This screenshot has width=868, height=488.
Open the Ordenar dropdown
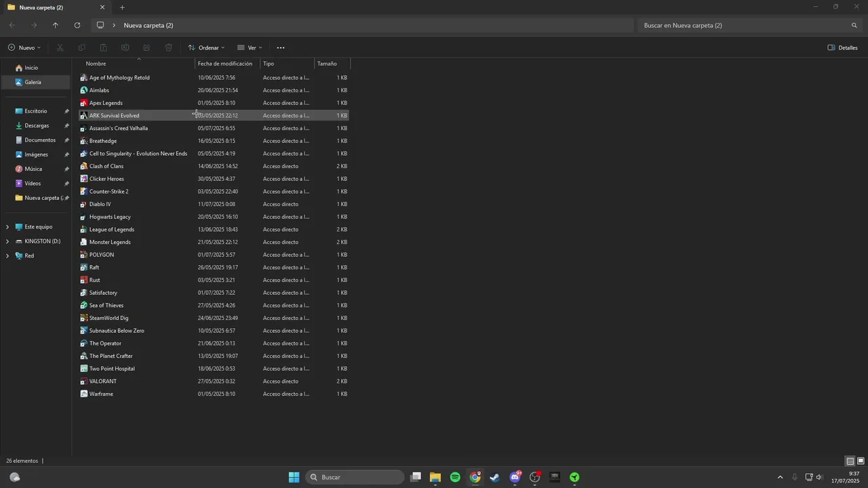pyautogui.click(x=206, y=47)
